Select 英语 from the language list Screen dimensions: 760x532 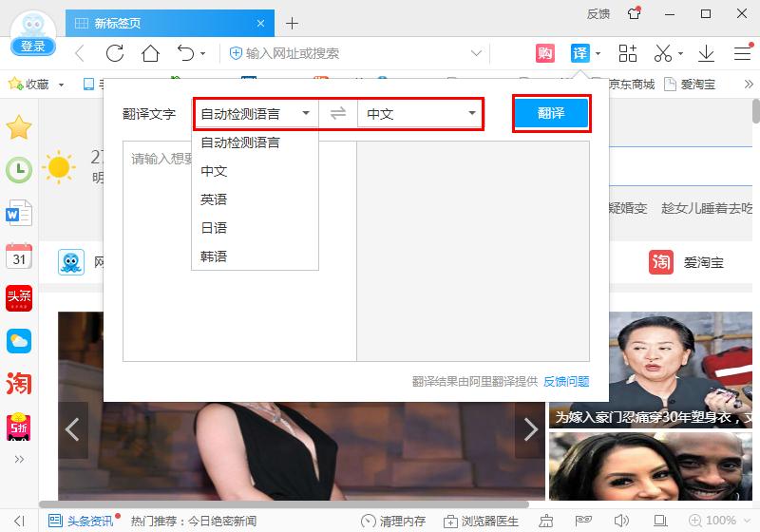215,199
